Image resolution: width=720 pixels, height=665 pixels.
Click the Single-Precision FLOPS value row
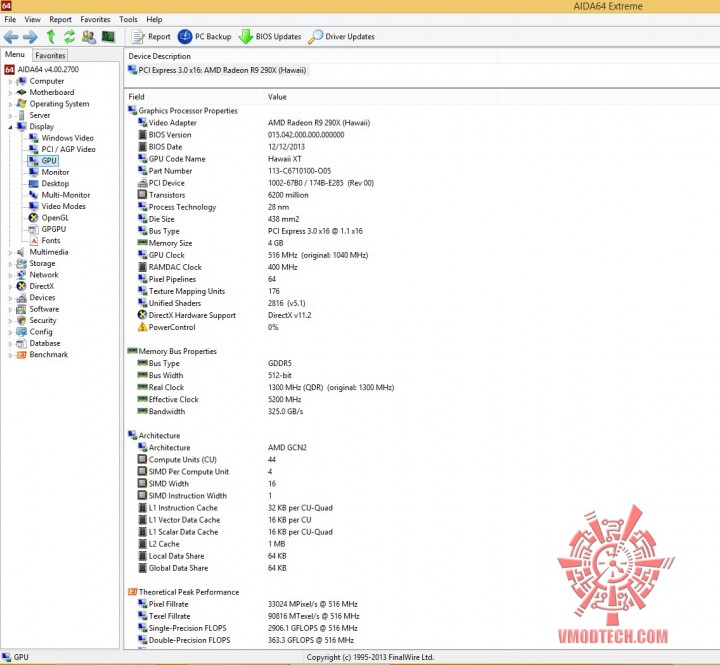[313, 628]
